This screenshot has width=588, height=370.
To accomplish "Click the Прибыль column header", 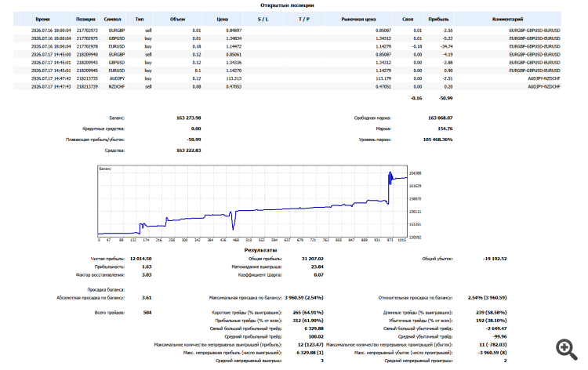I will coord(438,19).
